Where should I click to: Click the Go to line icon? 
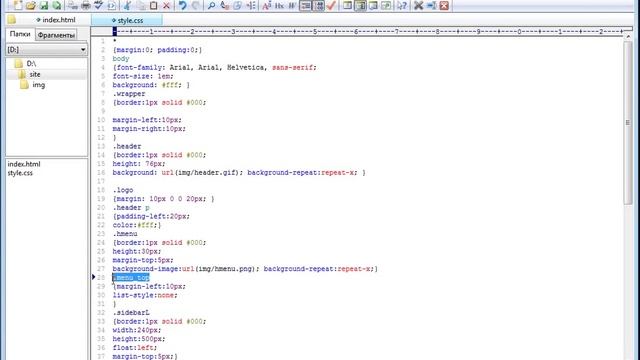coord(250,5)
